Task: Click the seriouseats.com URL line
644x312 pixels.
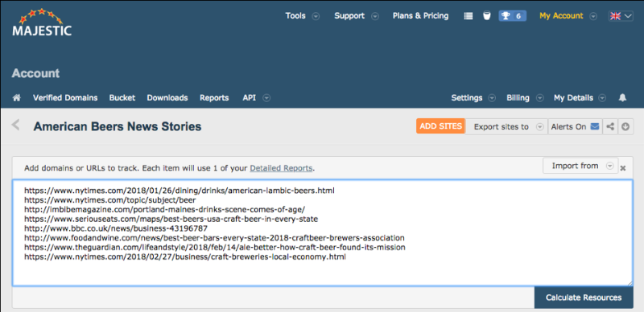Action: pyautogui.click(x=171, y=219)
